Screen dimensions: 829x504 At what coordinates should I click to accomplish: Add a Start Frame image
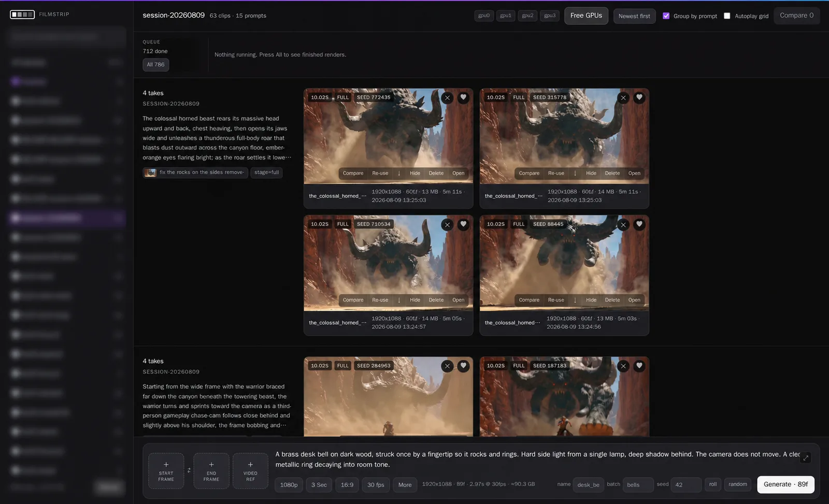click(x=166, y=470)
